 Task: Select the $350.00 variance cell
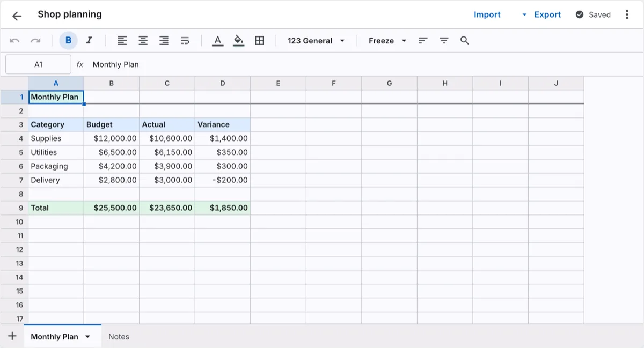pos(223,152)
